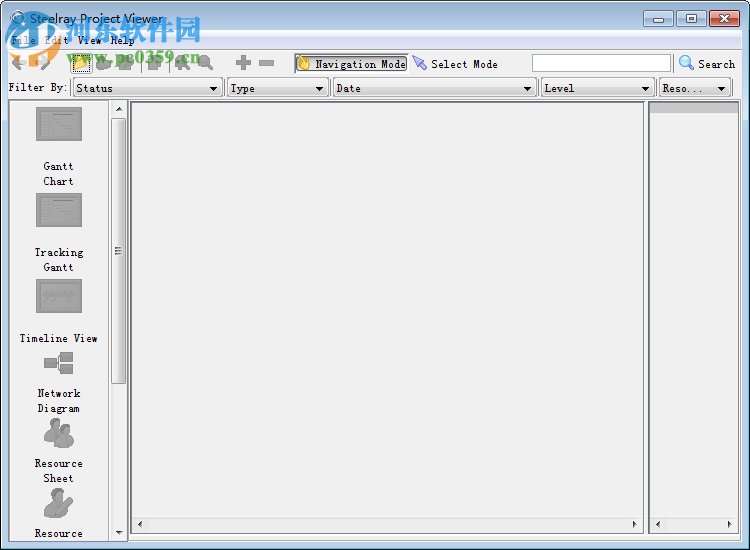The height and width of the screenshot is (550, 750).
Task: Click the zoom out magnifier icon
Action: 206,63
